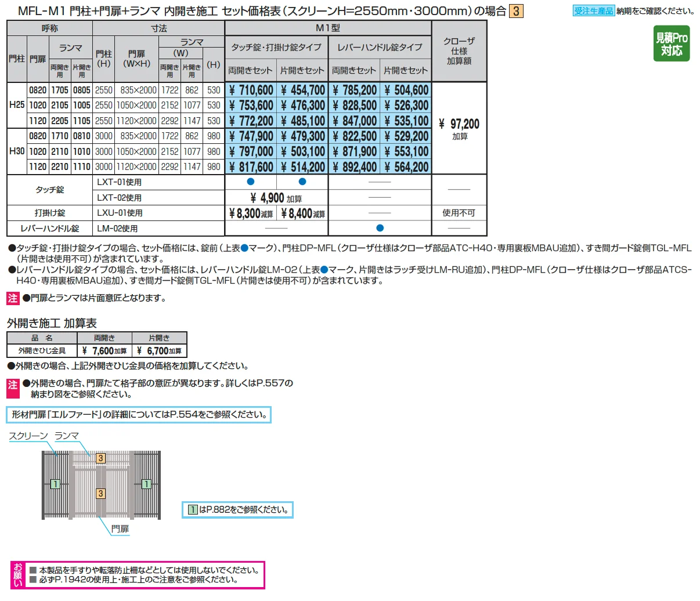This screenshot has height=601, width=700.
Task: Select price ¥479,300
Action: coord(302,136)
